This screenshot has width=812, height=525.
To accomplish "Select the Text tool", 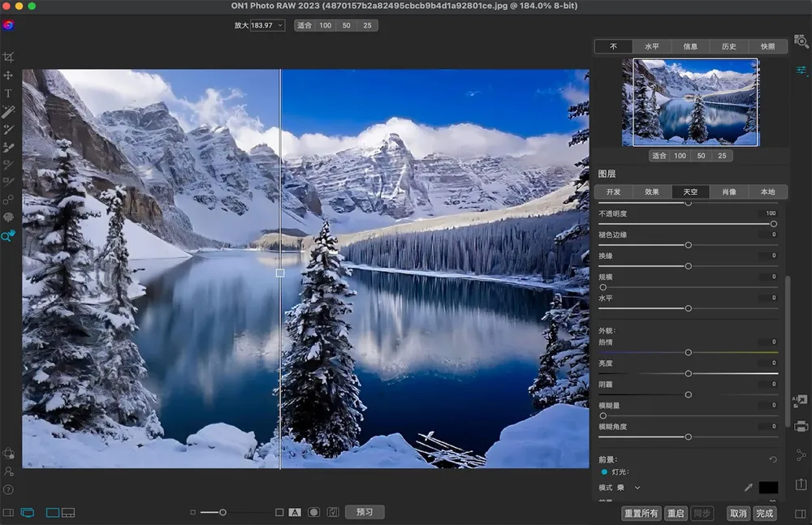I will coord(8,93).
